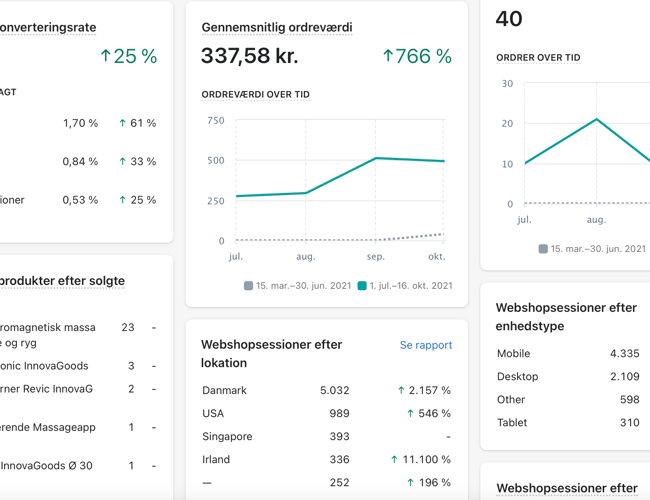The image size is (650, 500).
Task: Click Desktop session count 2.109
Action: (x=624, y=376)
